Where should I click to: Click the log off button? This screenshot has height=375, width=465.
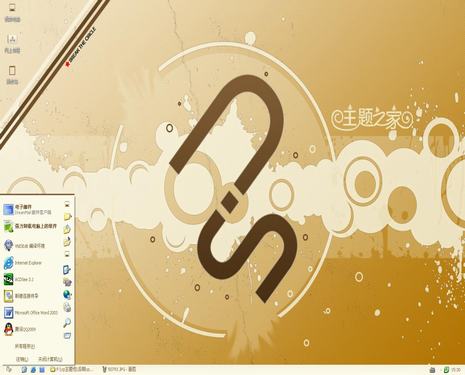pos(22,359)
